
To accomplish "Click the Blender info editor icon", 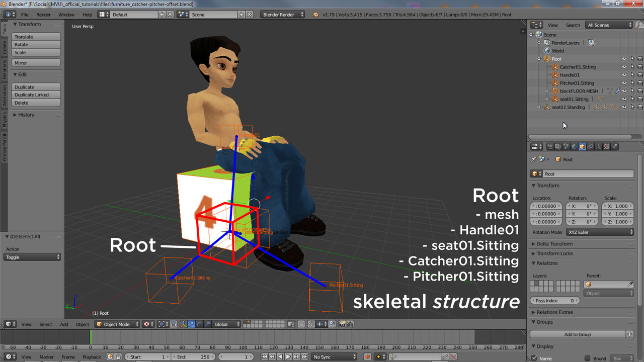I will tap(10, 15).
